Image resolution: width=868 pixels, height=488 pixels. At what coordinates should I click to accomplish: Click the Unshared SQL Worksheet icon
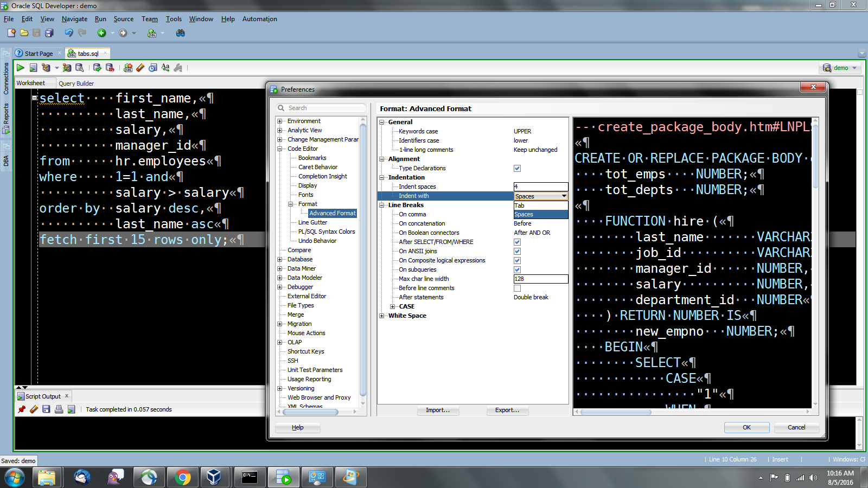pyautogui.click(x=128, y=68)
